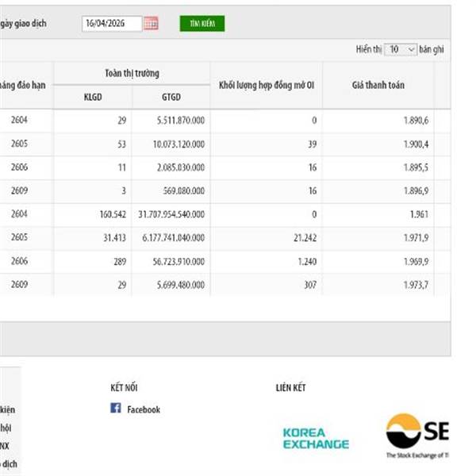Image resolution: width=476 pixels, height=476 pixels.
Task: Select the KLGD column header
Action: coord(93,97)
